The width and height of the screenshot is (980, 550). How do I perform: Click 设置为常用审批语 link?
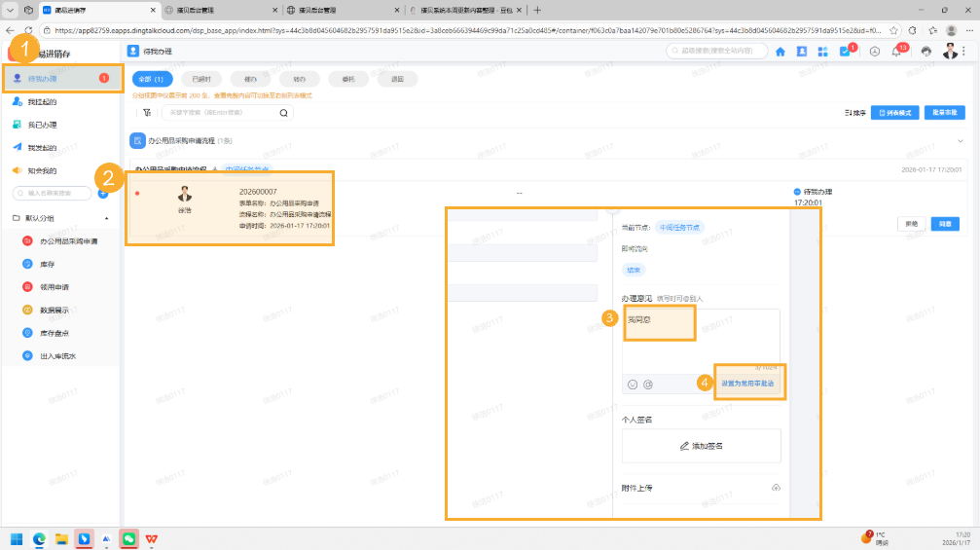coord(749,384)
